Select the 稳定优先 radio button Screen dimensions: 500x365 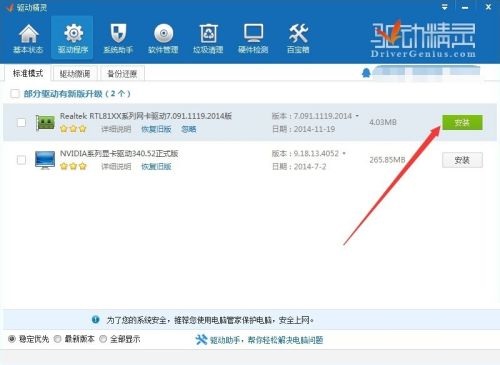coord(12,339)
